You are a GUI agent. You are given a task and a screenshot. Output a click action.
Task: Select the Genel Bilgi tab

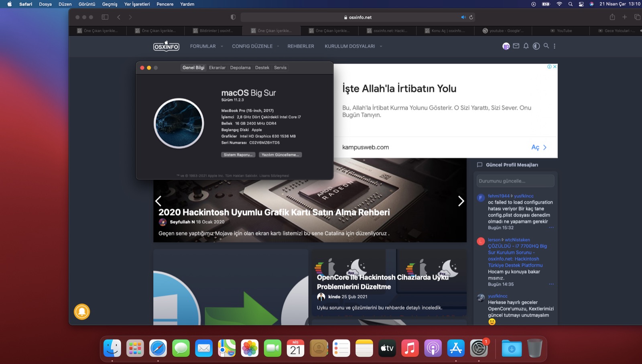coord(193,67)
